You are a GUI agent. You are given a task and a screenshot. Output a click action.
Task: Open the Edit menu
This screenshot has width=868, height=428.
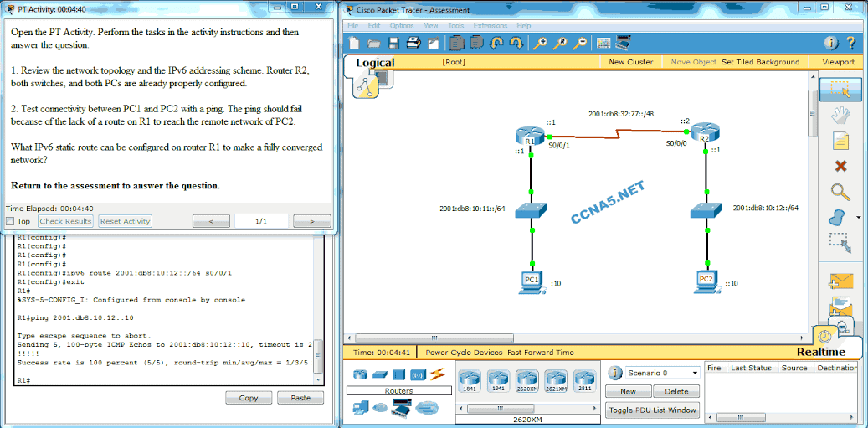[374, 25]
